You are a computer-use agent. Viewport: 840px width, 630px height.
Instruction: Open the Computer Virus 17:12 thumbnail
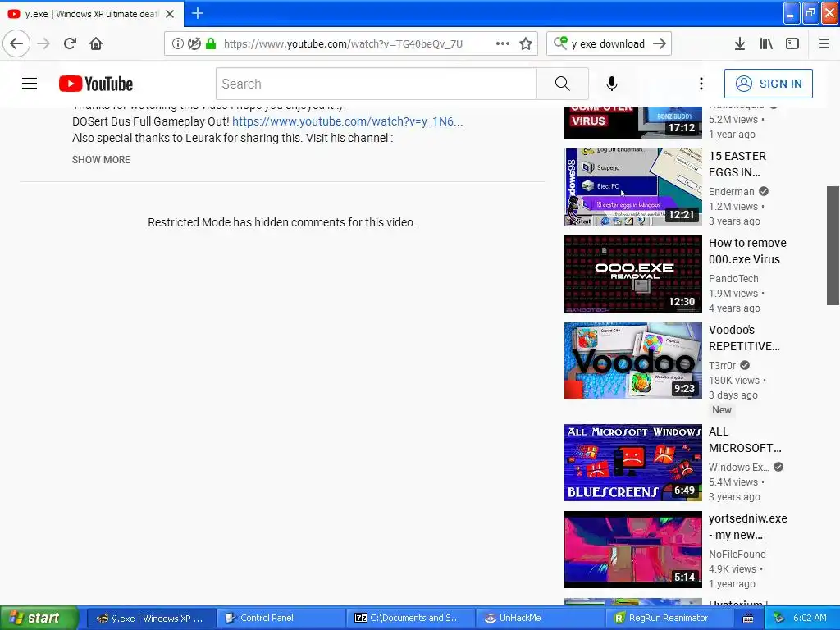(x=632, y=122)
